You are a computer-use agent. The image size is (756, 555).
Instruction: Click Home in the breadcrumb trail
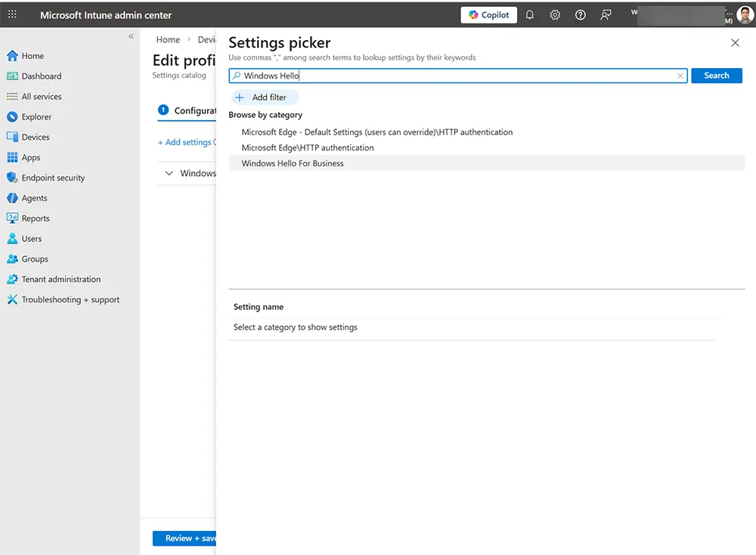click(x=167, y=39)
